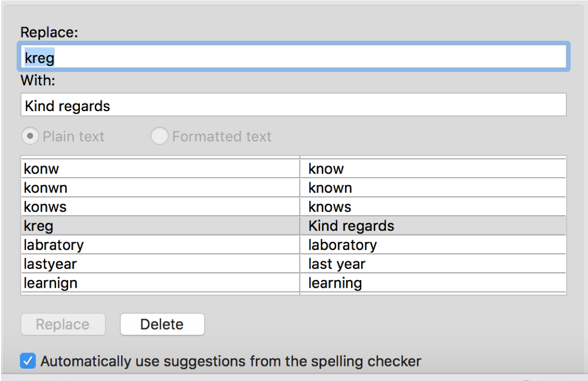Click the Replace button below the list
588x381 pixels.
(63, 324)
